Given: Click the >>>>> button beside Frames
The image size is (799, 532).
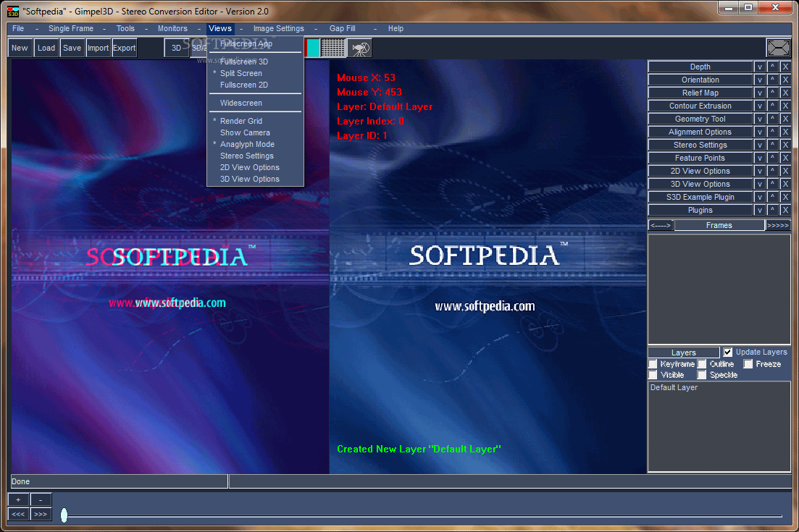Looking at the screenshot, I should (x=778, y=225).
